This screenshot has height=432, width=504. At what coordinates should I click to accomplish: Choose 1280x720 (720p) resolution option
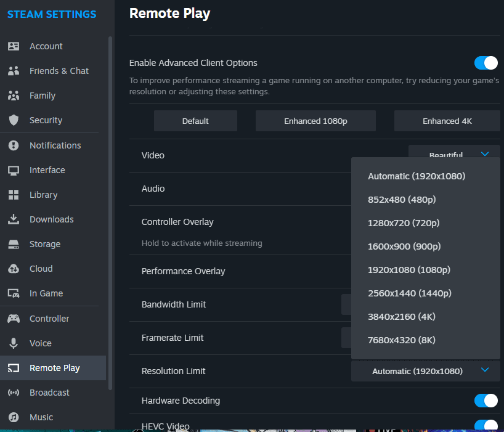point(426,223)
